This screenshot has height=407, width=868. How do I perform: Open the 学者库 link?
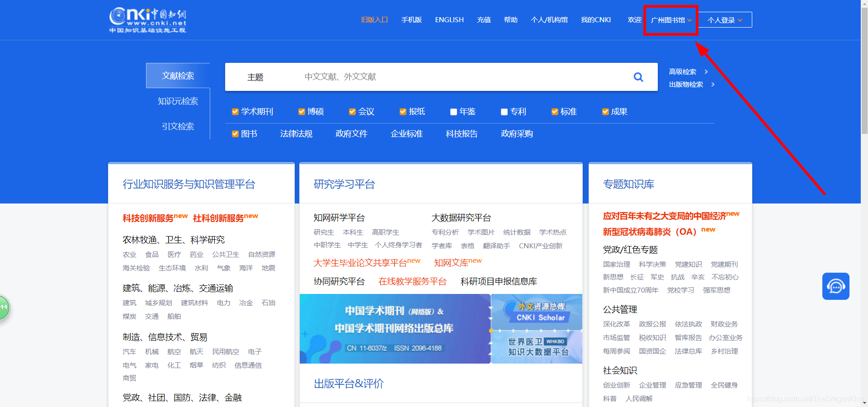pyautogui.click(x=442, y=246)
